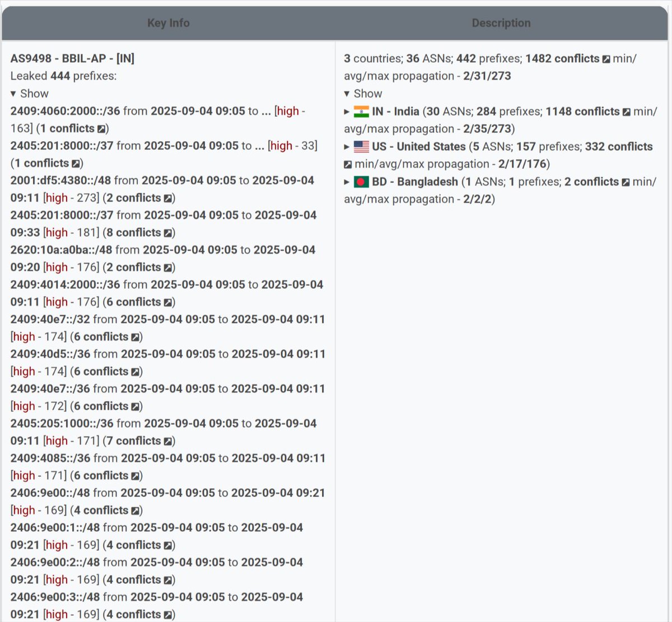Viewport: 672px width, 622px height.
Task: Select prefix text 2620:10a:a0ba::/48
Action: (62, 250)
